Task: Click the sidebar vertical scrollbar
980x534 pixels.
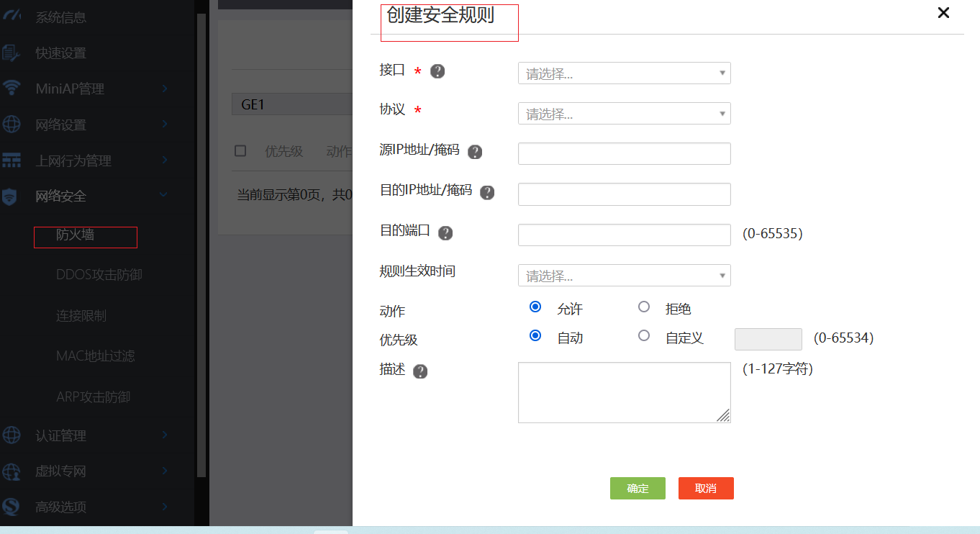Action: click(201, 245)
